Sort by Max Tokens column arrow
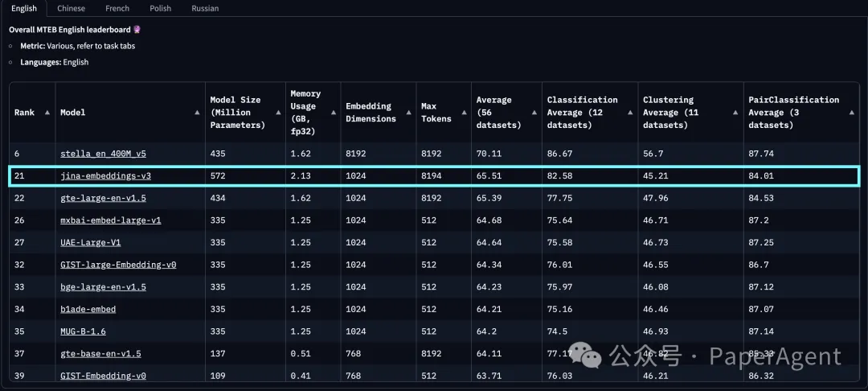The width and height of the screenshot is (868, 391). click(464, 113)
